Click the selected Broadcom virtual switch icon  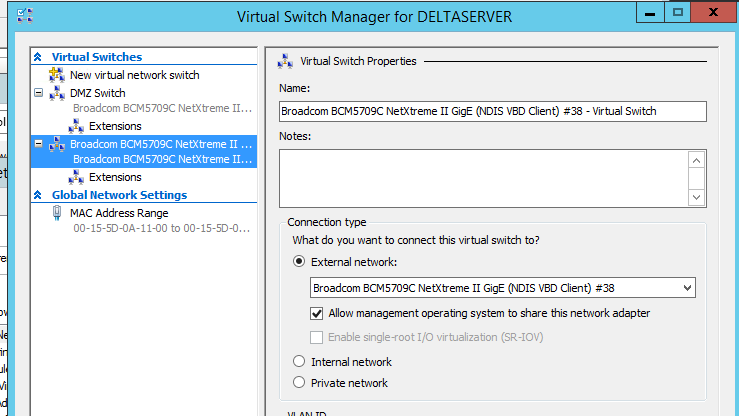[x=57, y=144]
